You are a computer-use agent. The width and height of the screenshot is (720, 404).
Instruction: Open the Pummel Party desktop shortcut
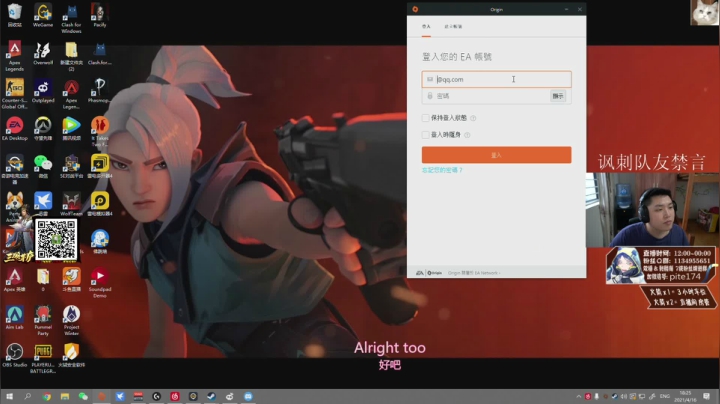coord(43,320)
